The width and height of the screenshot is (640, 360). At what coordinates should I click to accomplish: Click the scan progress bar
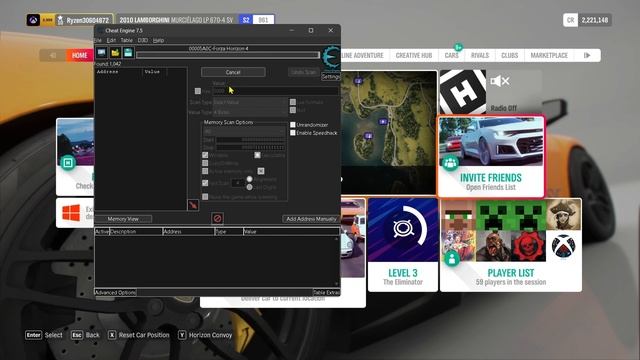click(x=228, y=55)
